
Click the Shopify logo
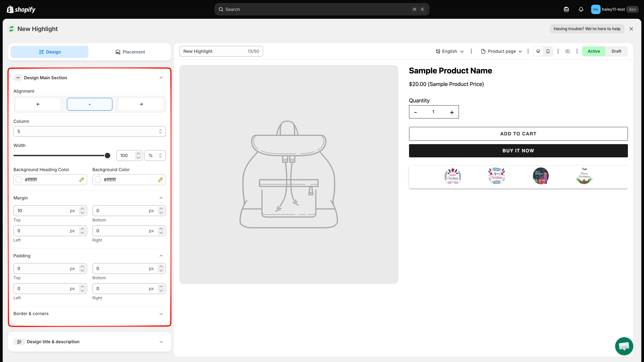pyautogui.click(x=21, y=10)
